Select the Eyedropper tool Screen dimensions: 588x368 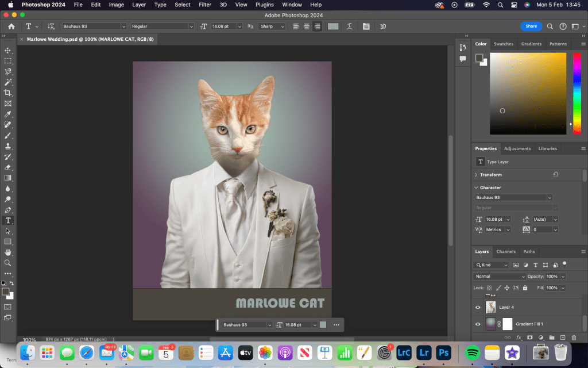8,114
